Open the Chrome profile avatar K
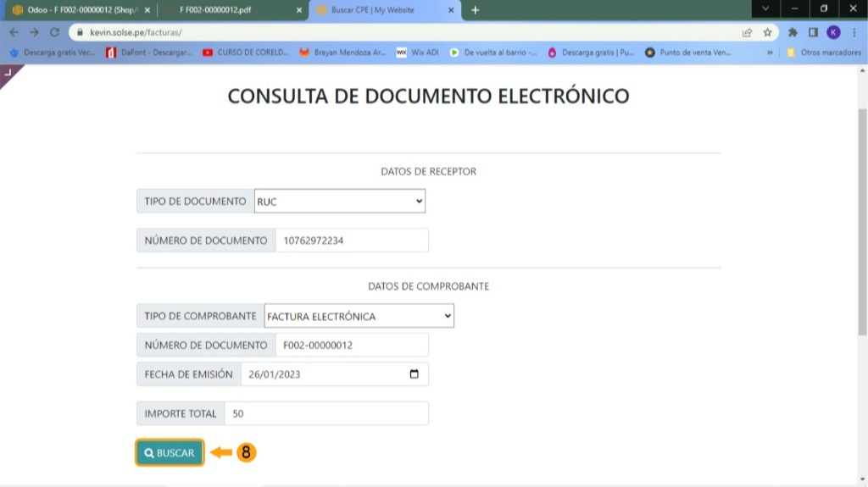 834,32
